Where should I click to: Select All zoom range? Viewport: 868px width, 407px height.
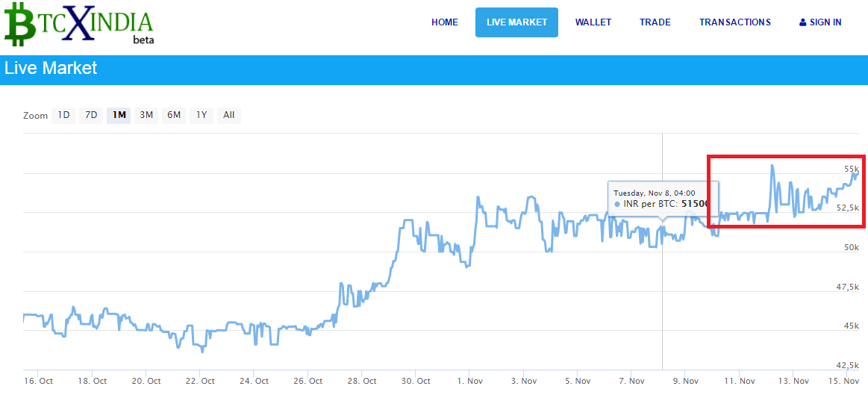228,115
